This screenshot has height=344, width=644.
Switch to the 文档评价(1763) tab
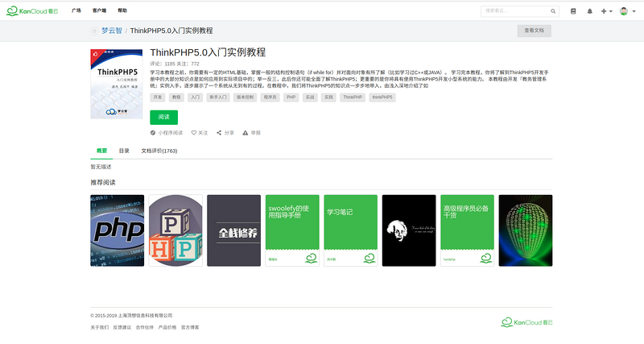pos(159,151)
